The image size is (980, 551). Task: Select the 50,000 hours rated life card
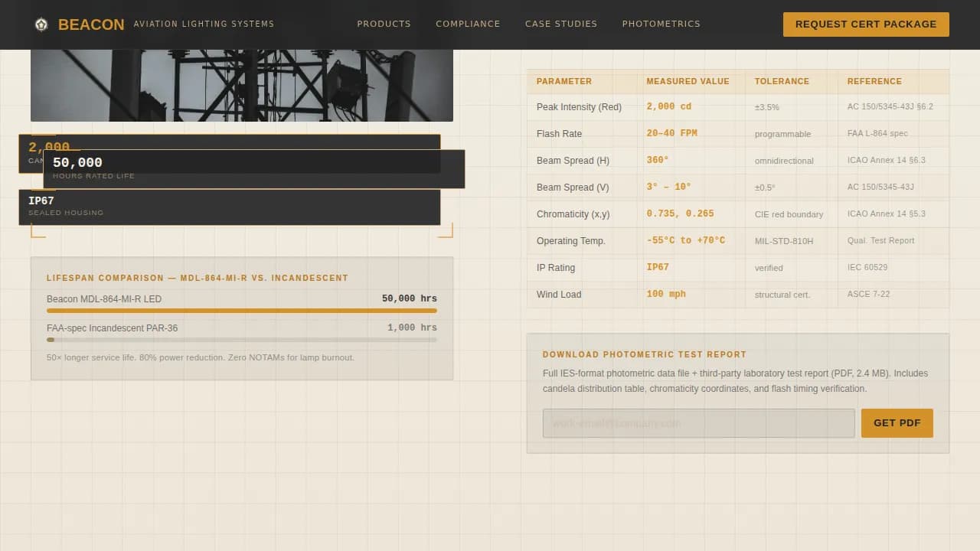pyautogui.click(x=253, y=168)
